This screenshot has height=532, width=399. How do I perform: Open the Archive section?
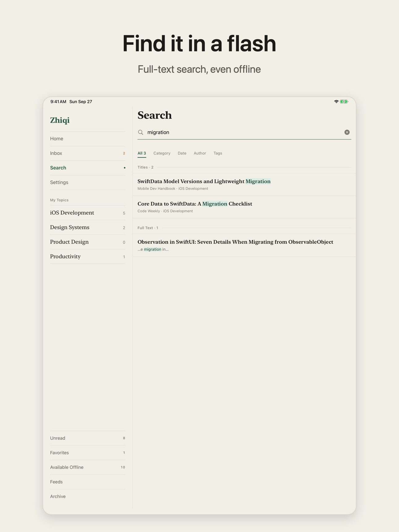pyautogui.click(x=88, y=496)
